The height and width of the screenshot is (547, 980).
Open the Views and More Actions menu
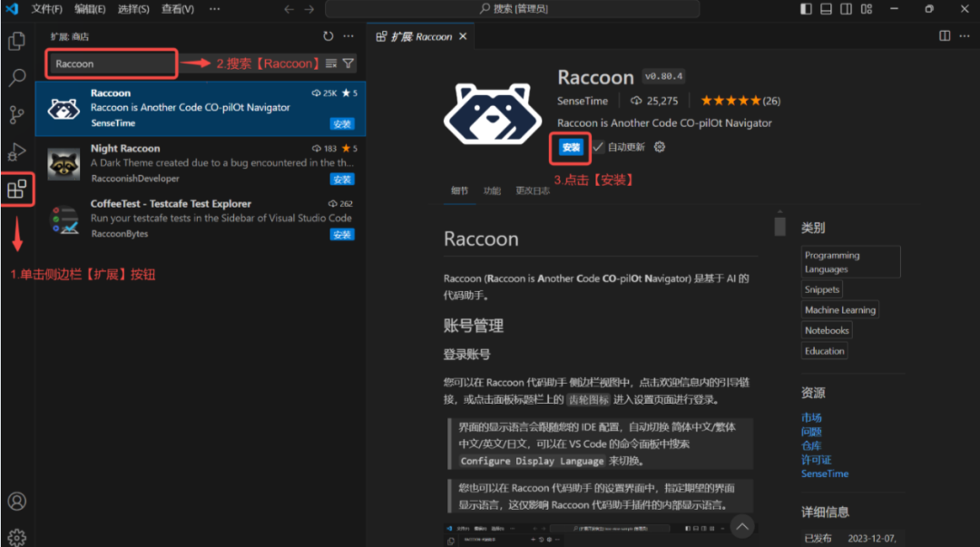tap(348, 36)
